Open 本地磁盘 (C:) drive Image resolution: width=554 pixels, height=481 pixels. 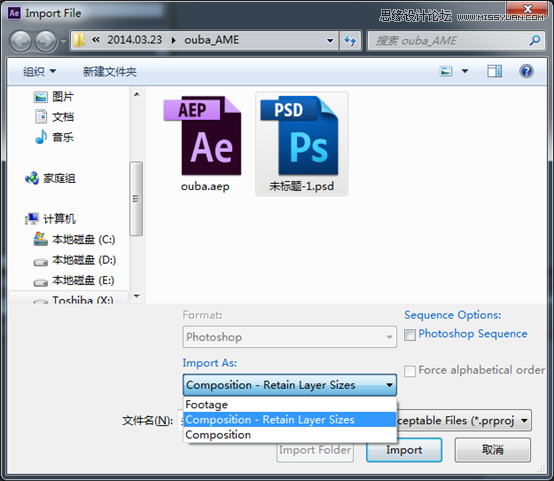click(x=74, y=239)
